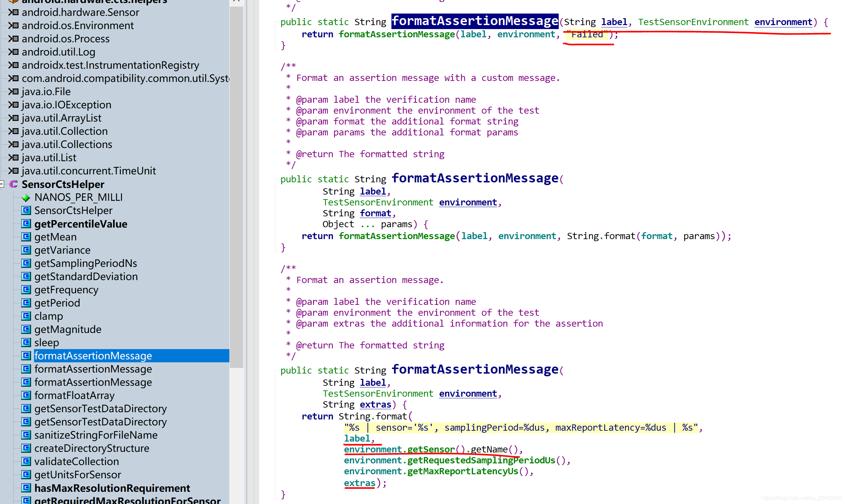Click the getUnitsForSensor method icon

(26, 475)
